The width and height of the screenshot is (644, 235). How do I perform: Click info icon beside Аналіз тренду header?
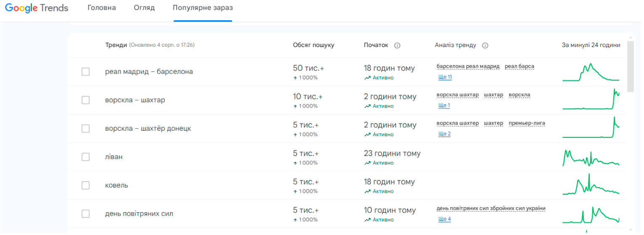tap(485, 45)
